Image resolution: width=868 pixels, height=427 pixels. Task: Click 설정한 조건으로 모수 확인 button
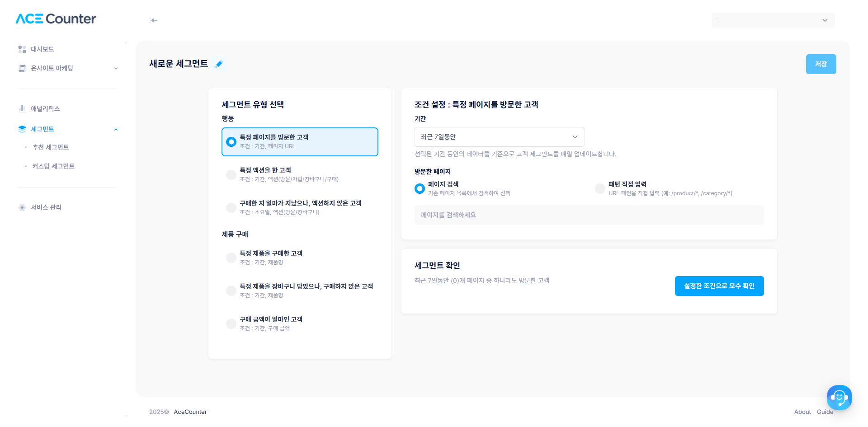click(x=719, y=286)
